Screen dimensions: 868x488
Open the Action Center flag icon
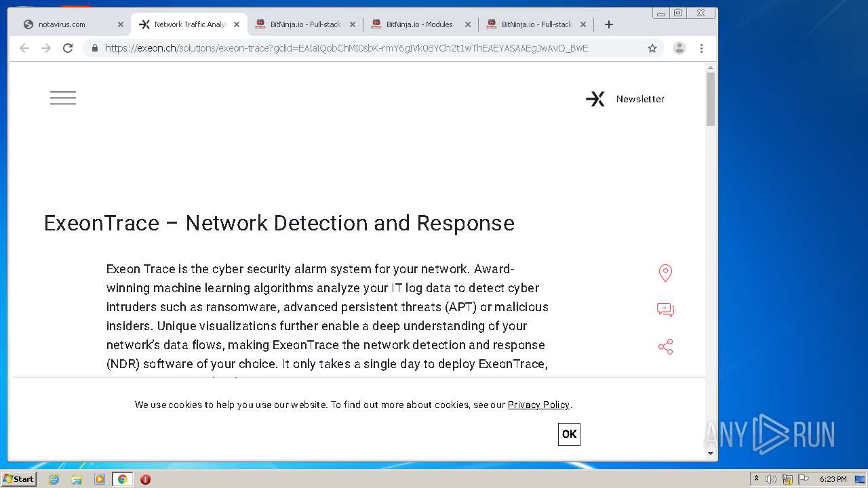(x=804, y=479)
